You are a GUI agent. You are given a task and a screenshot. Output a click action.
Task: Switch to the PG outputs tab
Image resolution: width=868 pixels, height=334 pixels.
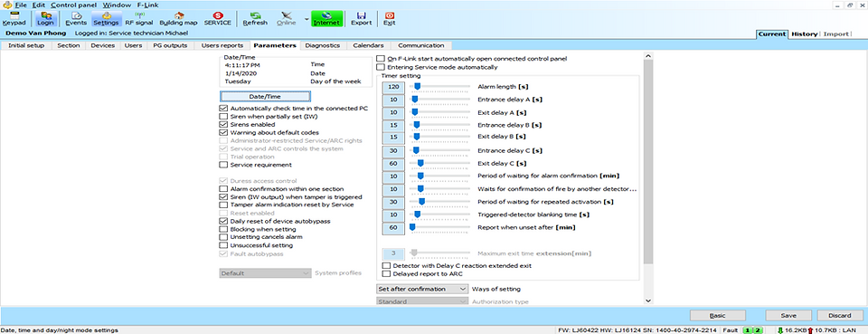pyautogui.click(x=171, y=45)
